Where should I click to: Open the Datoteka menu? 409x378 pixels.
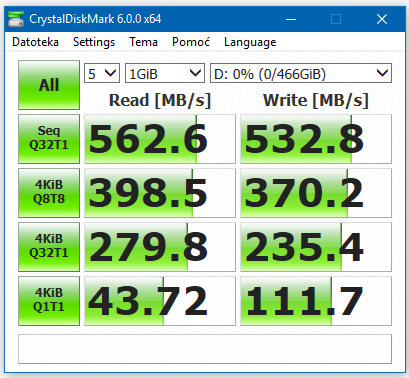pos(35,42)
